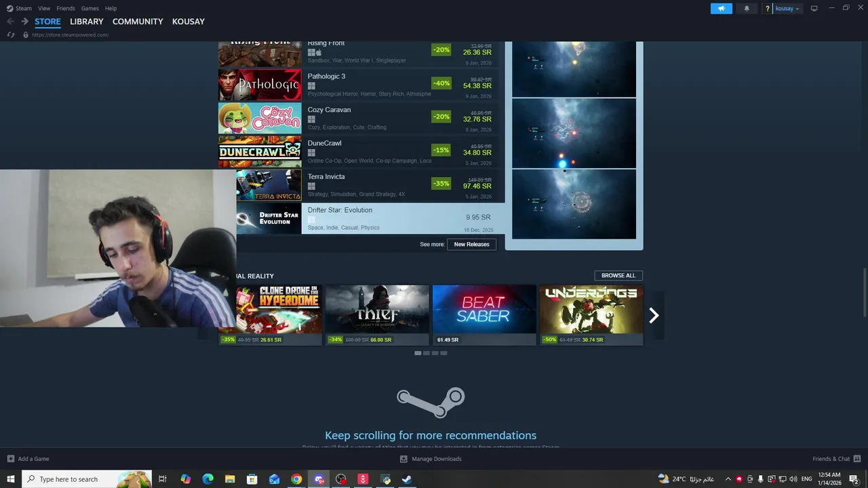Open the Cozy Caravan listing
This screenshot has height=488, width=868.
(x=361, y=118)
